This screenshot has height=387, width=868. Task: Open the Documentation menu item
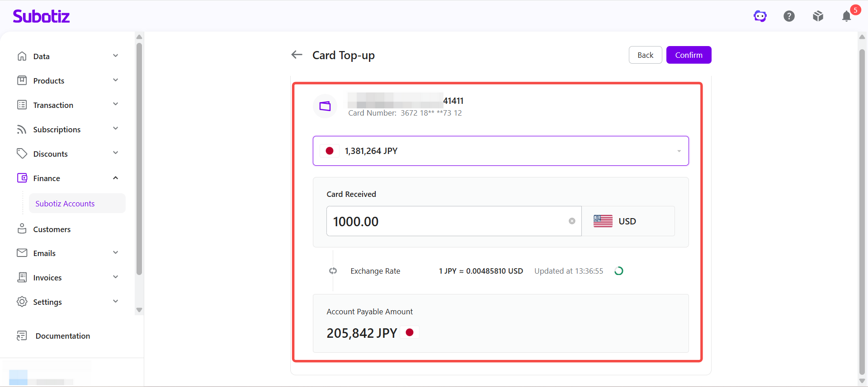click(x=63, y=336)
